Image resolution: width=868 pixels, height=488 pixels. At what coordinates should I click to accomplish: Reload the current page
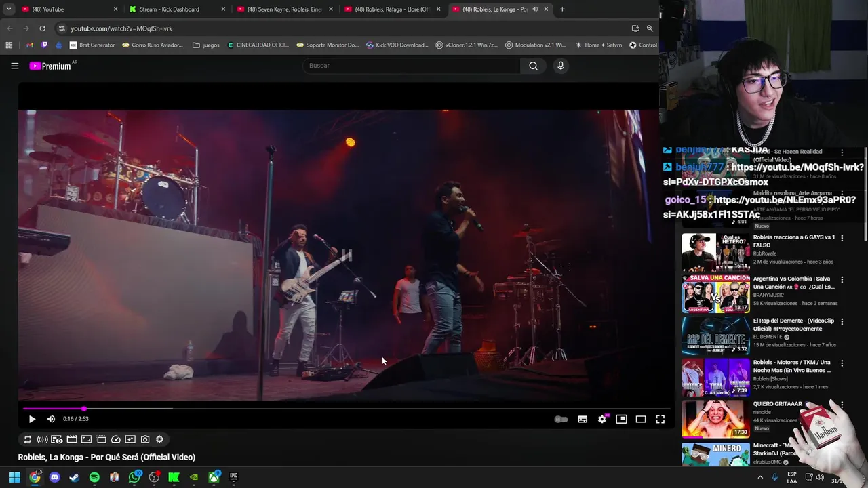click(42, 28)
